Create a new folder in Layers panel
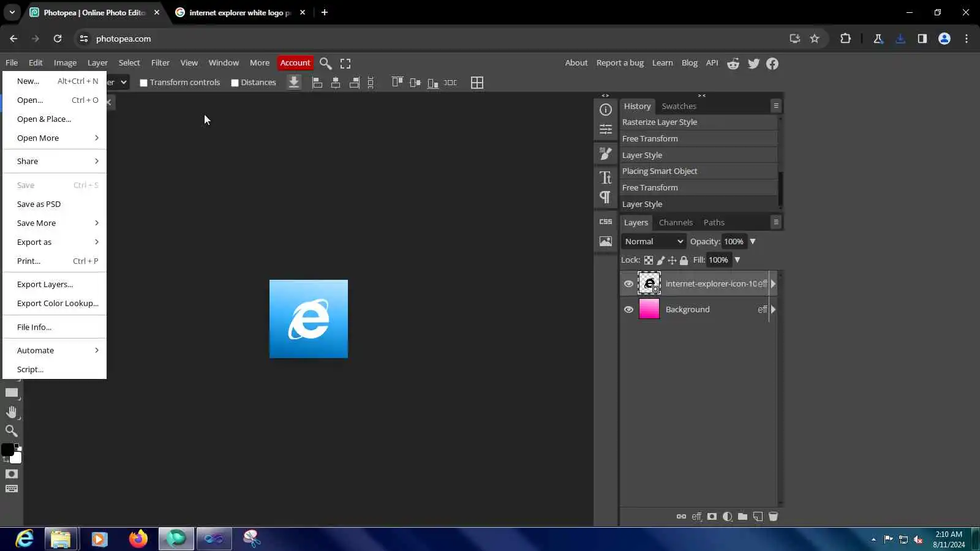The height and width of the screenshot is (551, 980). tap(742, 517)
